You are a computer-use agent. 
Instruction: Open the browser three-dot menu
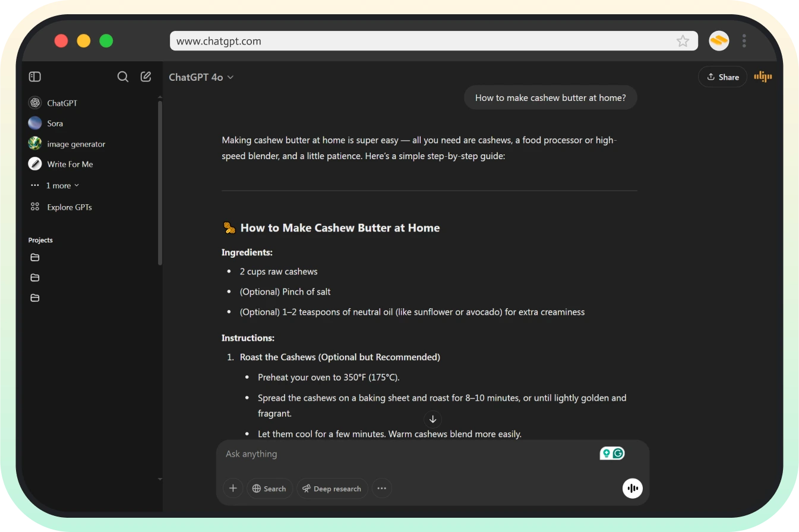click(x=744, y=41)
